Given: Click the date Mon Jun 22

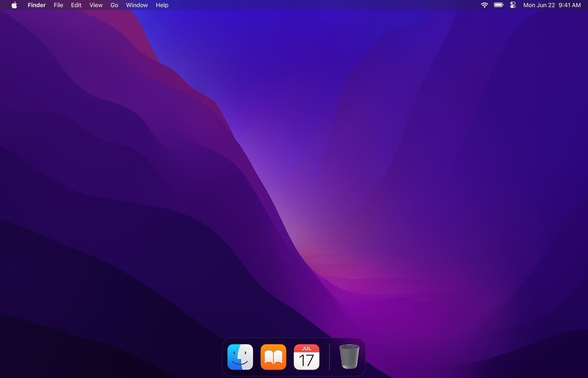Looking at the screenshot, I should [x=539, y=5].
